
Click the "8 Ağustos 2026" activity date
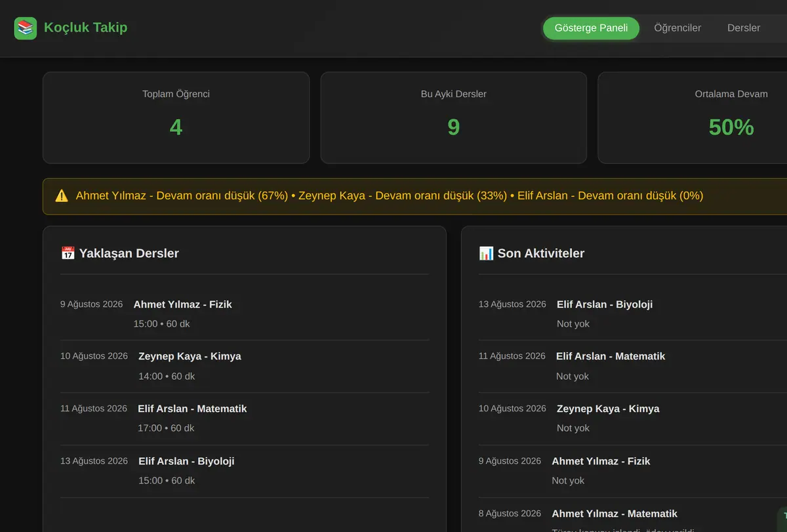tap(510, 514)
